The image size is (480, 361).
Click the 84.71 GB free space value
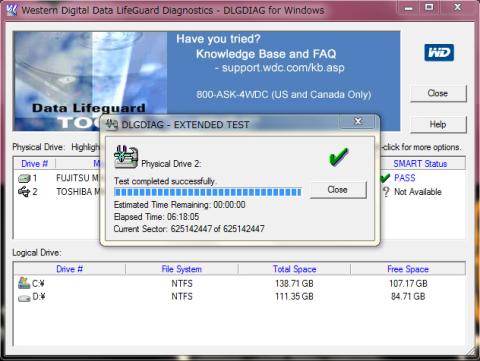[408, 296]
